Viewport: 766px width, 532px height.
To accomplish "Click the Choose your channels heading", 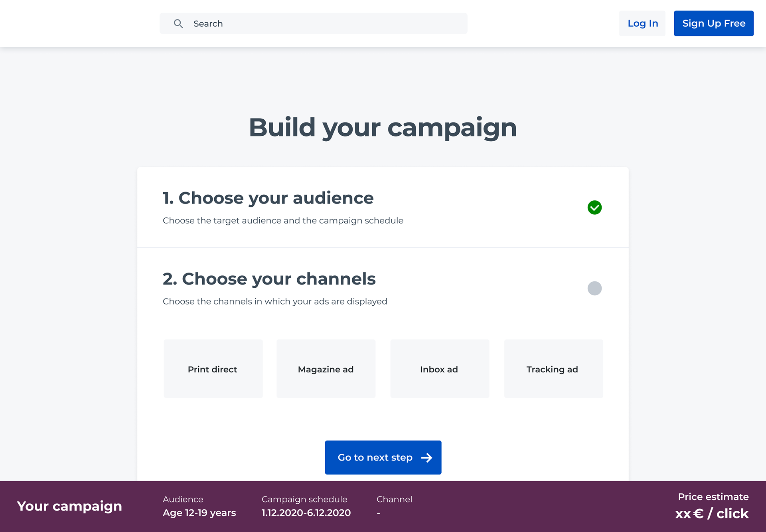I will (269, 279).
